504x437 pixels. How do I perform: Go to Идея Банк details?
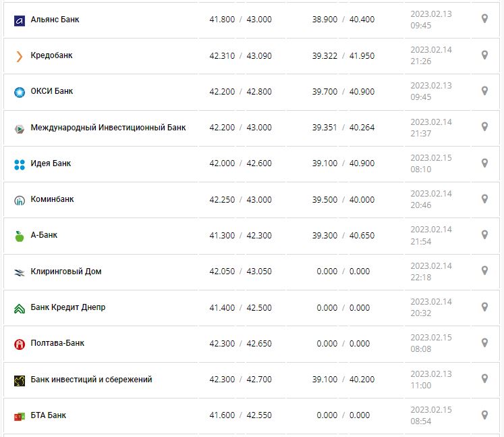coord(51,163)
